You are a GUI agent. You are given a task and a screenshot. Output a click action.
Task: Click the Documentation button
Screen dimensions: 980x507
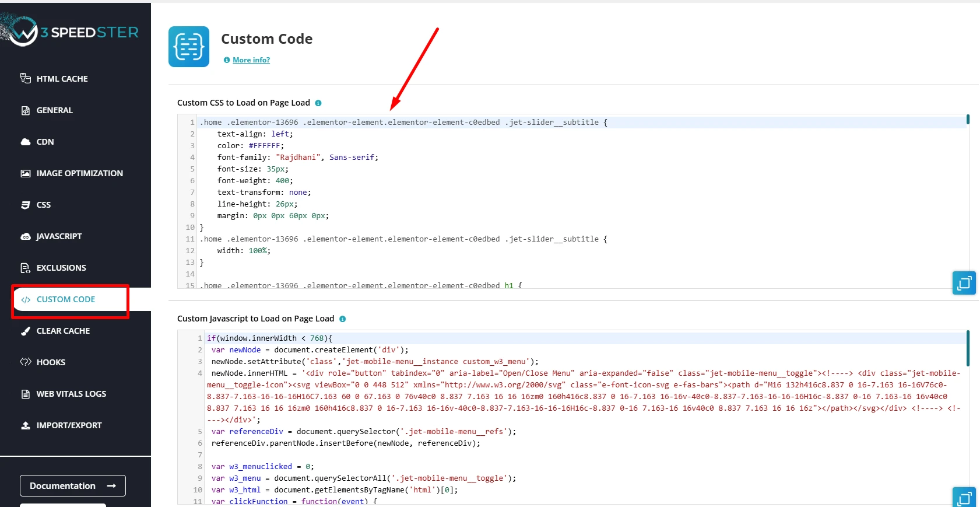click(73, 485)
